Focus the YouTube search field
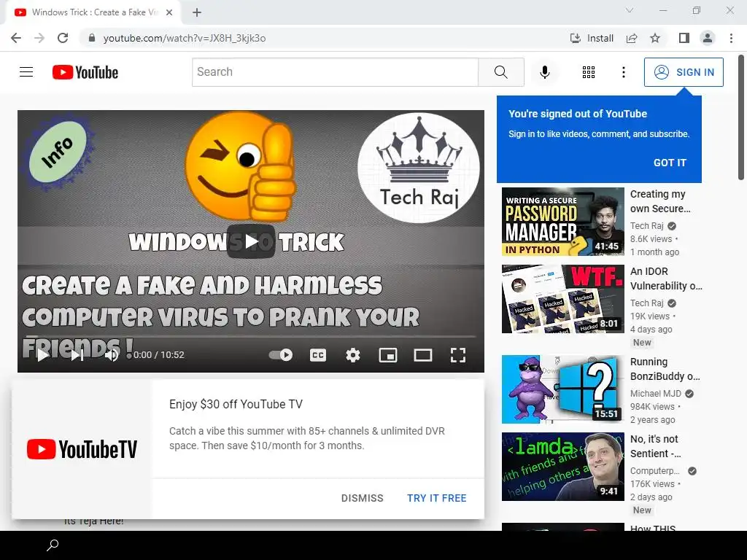This screenshot has width=747, height=560. 335,72
